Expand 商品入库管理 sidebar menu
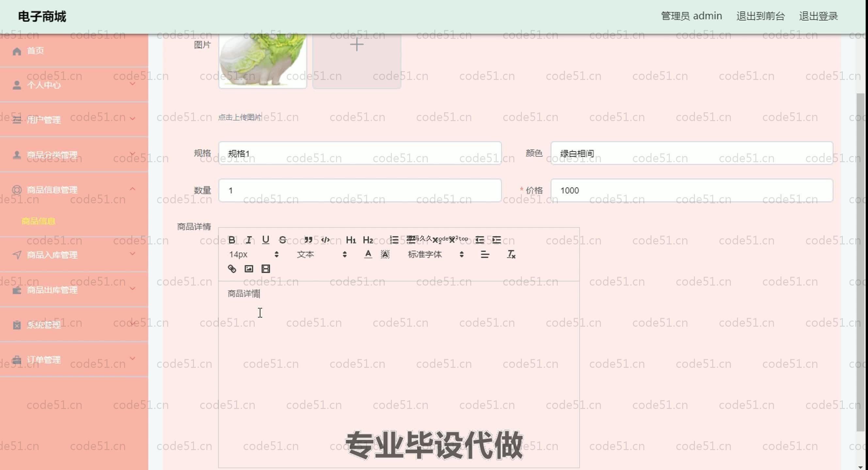The width and height of the screenshot is (868, 470). tap(74, 255)
